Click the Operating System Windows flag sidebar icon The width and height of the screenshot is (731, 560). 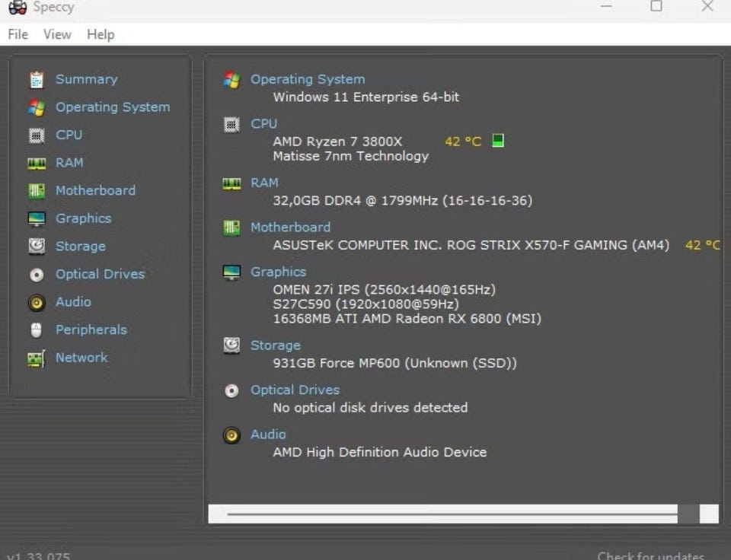[x=37, y=107]
